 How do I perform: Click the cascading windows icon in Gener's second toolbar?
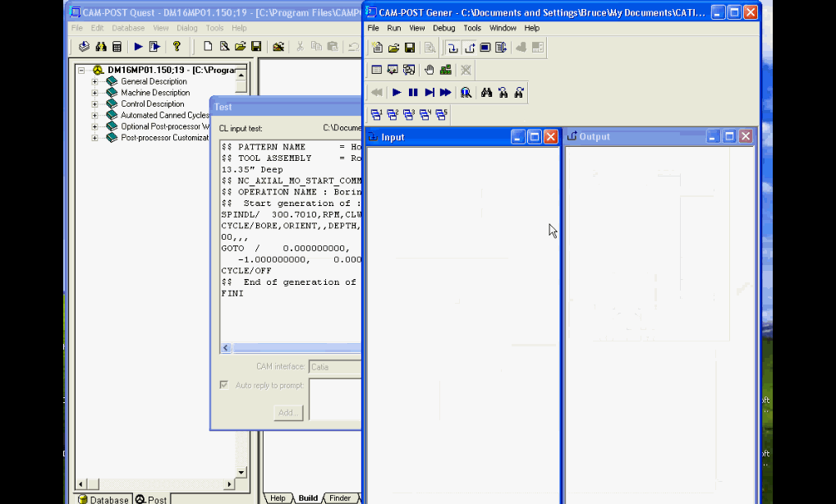pos(409,70)
